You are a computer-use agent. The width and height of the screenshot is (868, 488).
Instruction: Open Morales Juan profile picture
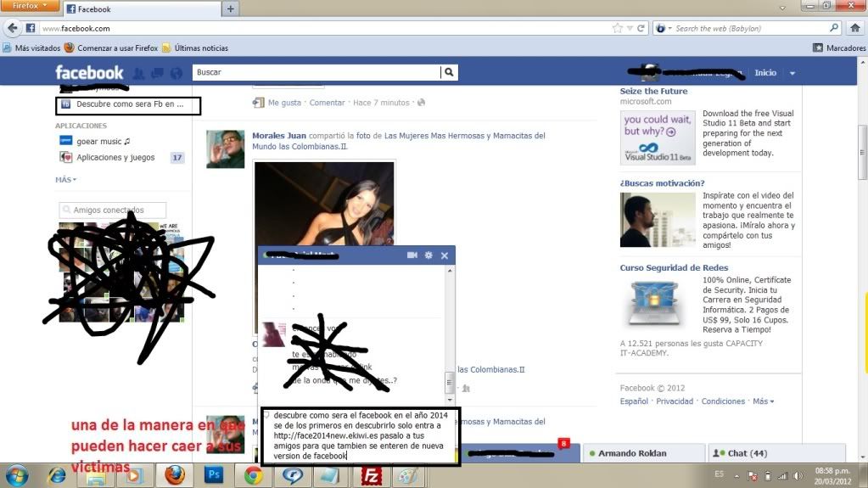coord(226,149)
